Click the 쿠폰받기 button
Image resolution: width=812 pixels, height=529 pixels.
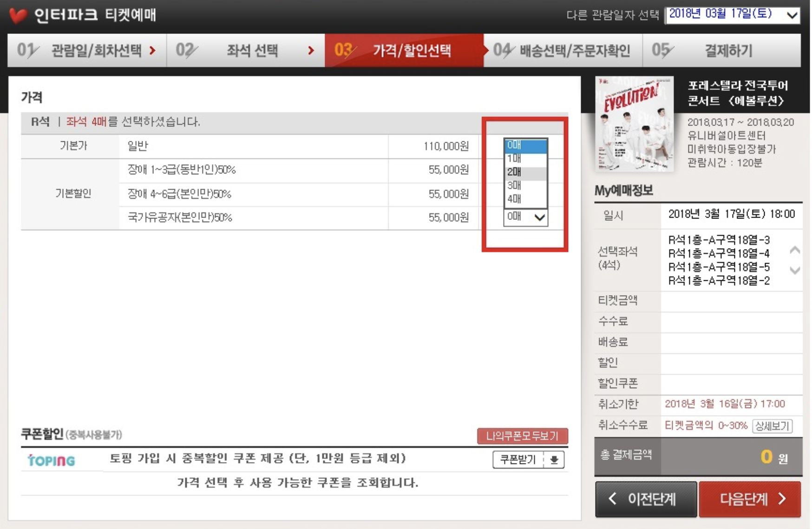[519, 460]
